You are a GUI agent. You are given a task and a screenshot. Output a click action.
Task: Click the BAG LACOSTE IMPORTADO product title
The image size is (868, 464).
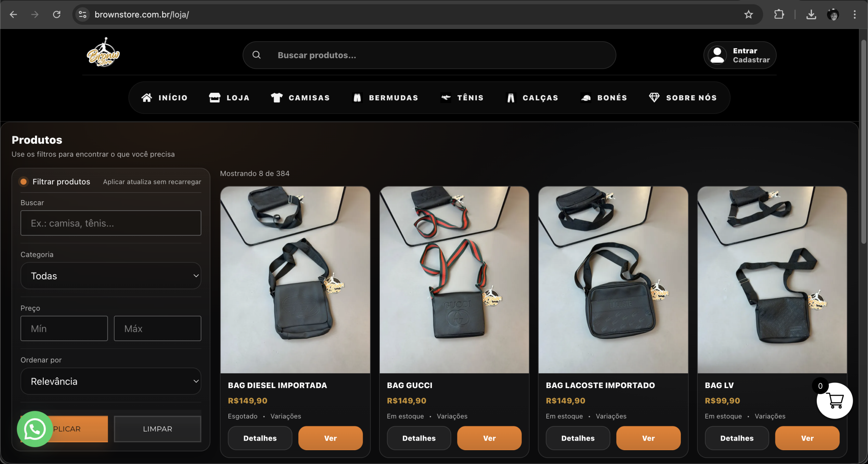(600, 385)
